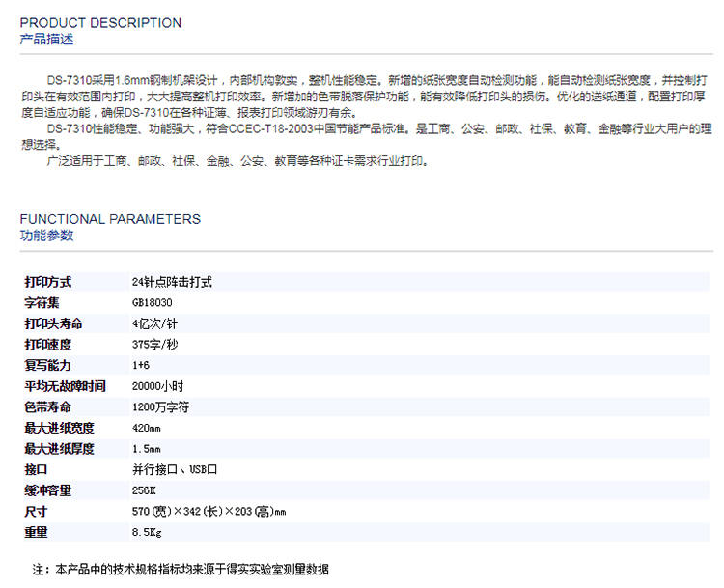Click the blue 功能参数 subtitle

coord(46,236)
